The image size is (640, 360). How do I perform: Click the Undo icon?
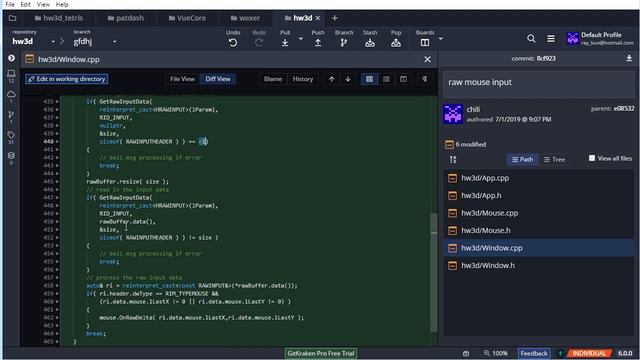click(233, 42)
